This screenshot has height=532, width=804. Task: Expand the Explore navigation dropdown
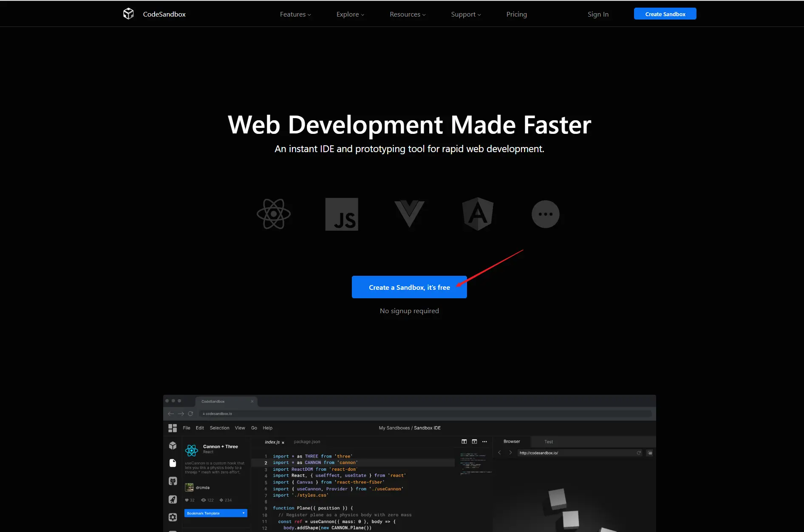(x=350, y=14)
